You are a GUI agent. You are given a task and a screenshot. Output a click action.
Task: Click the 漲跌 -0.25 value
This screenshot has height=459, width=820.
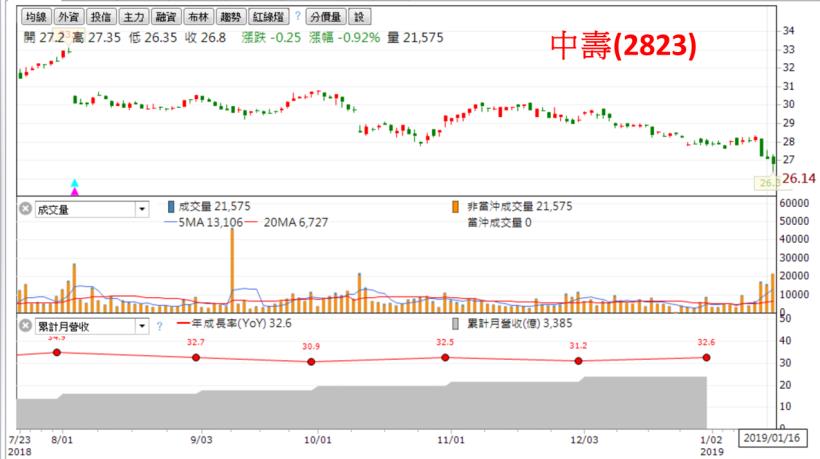coord(271,38)
